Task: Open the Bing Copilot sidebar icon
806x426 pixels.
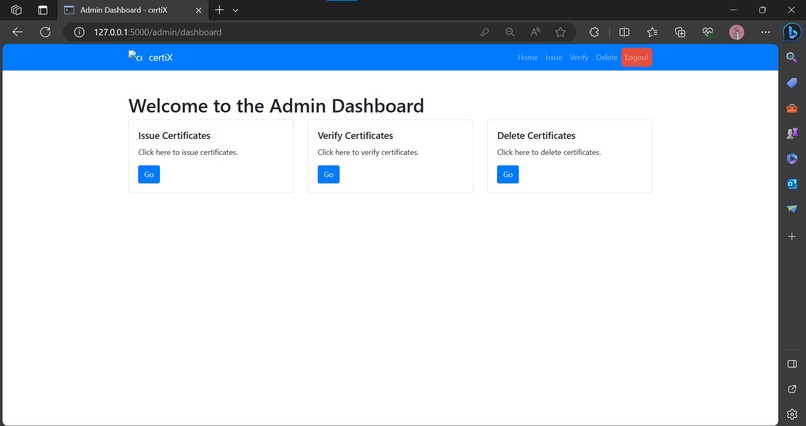Action: [792, 32]
